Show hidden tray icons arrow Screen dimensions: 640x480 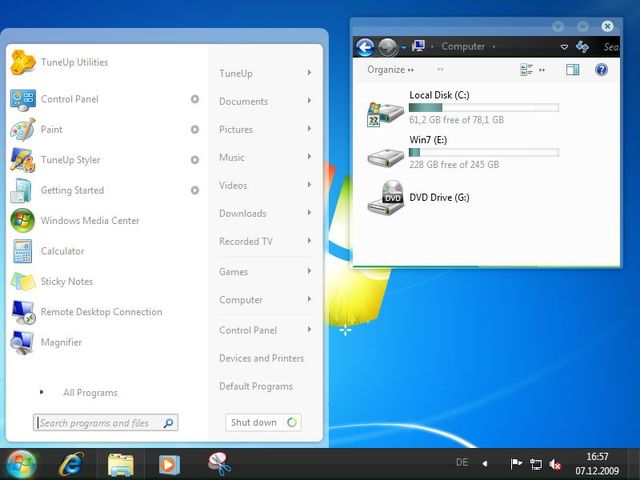(x=485, y=464)
